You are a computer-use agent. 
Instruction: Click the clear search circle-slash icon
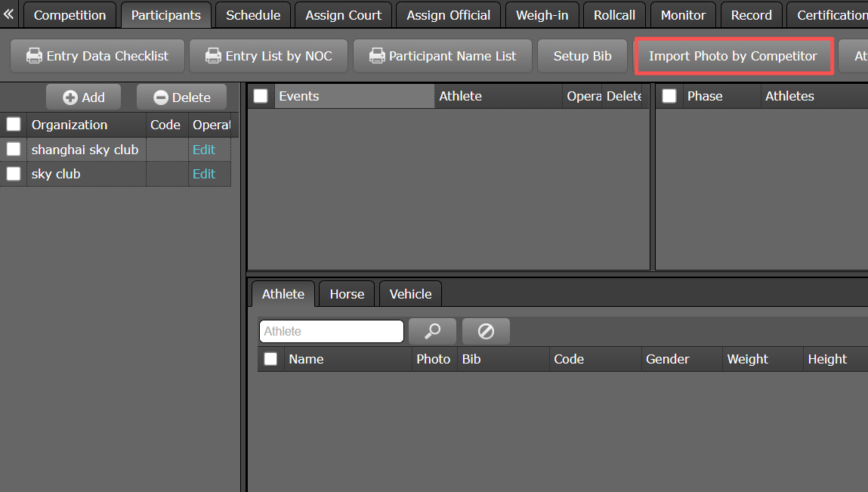(x=486, y=331)
